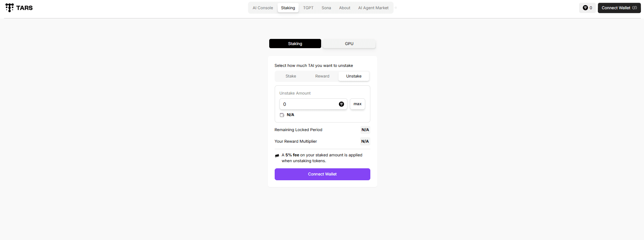
Task: Click the Your Reward Multiplier N/A value
Action: (x=365, y=141)
